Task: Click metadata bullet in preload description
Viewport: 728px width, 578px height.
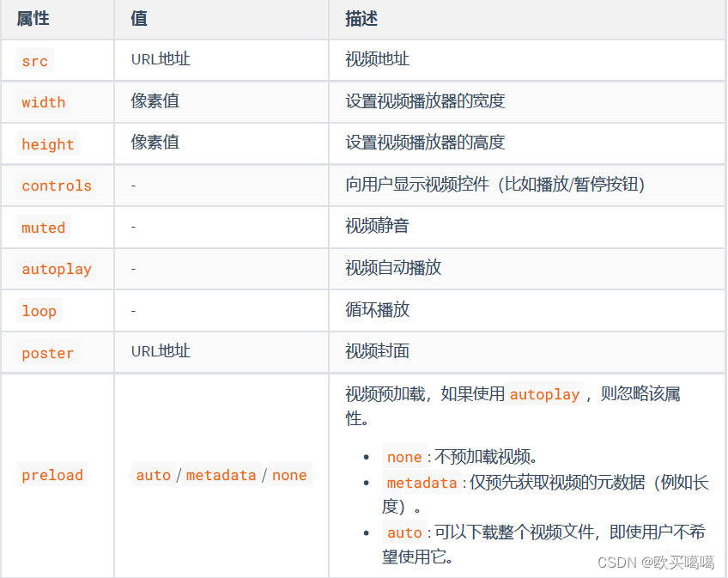Action: tap(545, 495)
